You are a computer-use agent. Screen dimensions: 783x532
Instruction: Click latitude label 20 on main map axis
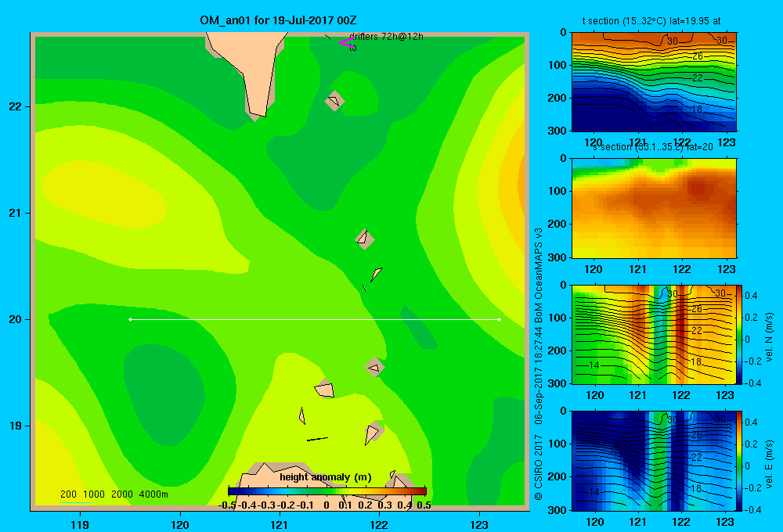[x=16, y=319]
